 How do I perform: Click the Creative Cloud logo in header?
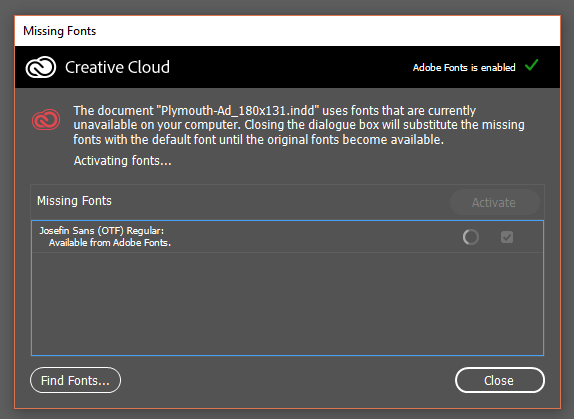41,67
